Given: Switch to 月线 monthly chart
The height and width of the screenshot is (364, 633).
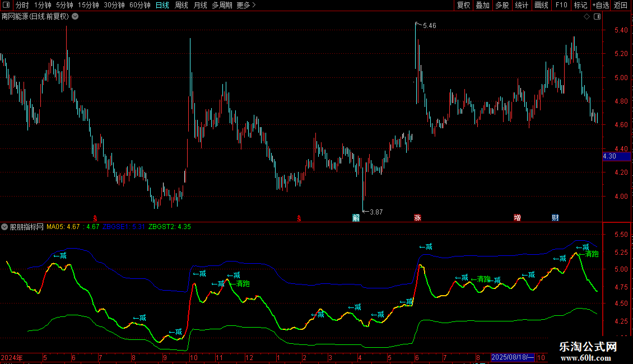Looking at the screenshot, I should 200,5.
